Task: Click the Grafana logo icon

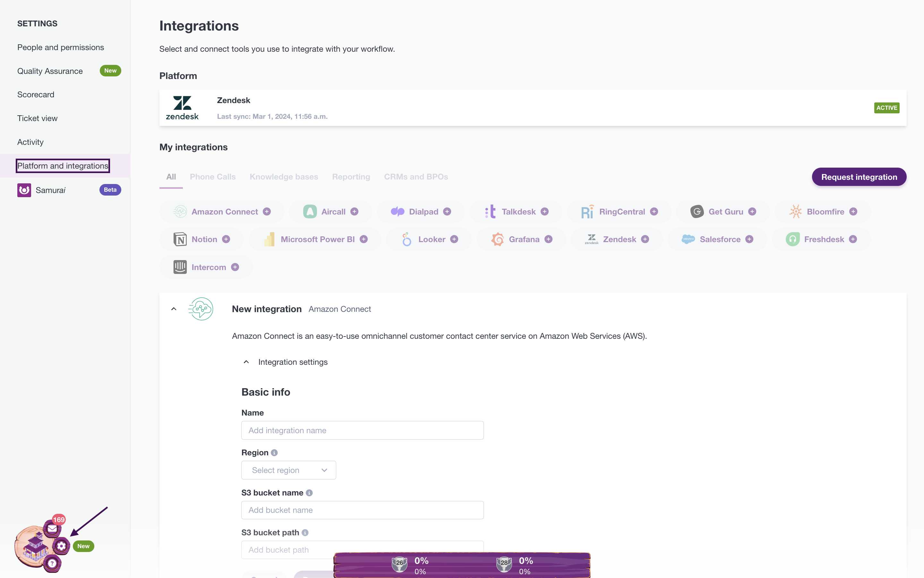Action: pos(498,239)
